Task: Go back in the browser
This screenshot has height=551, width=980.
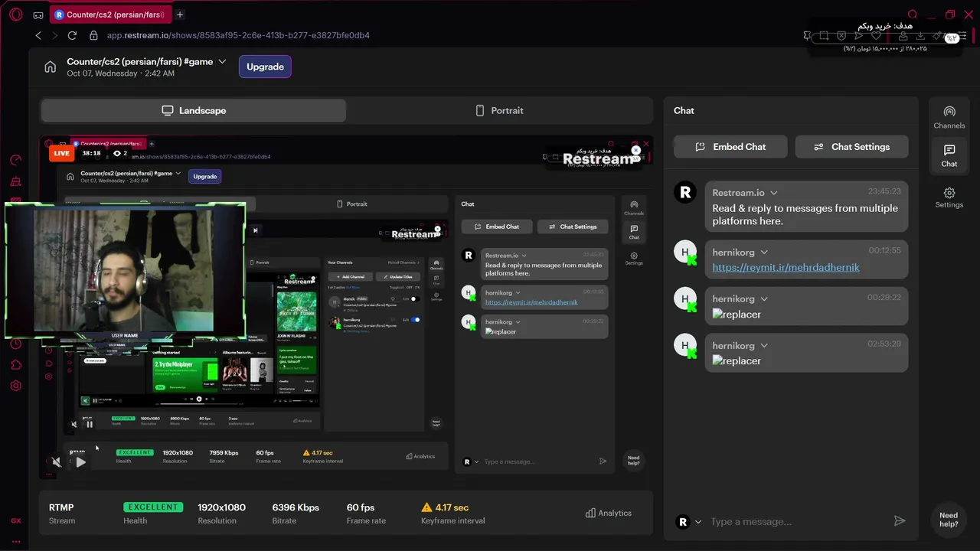Action: tap(38, 35)
